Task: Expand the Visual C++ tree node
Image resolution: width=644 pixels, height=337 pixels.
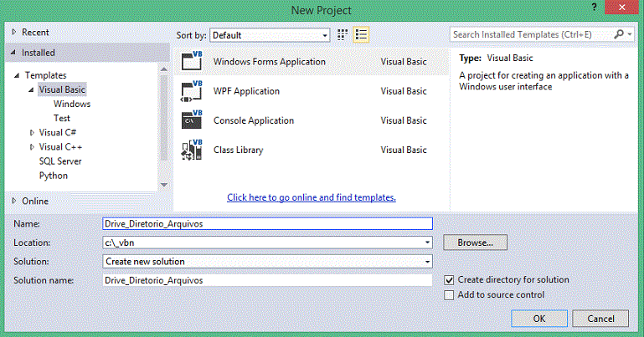Action: pos(32,147)
